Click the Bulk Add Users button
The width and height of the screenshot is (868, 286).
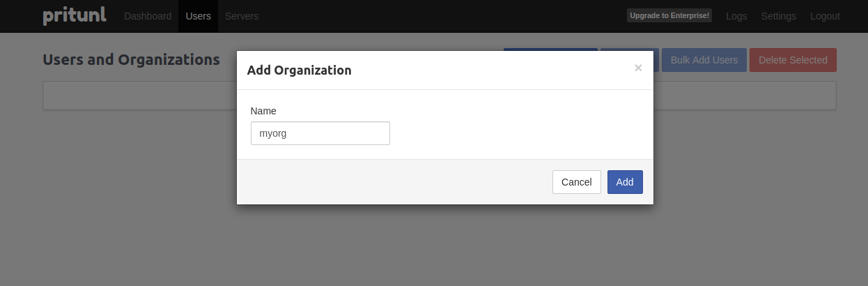point(704,60)
